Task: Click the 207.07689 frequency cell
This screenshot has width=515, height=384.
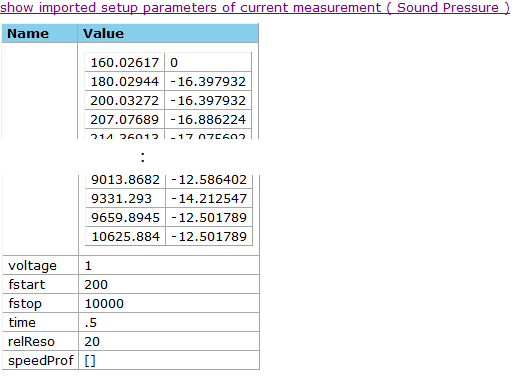Action: pyautogui.click(x=125, y=119)
